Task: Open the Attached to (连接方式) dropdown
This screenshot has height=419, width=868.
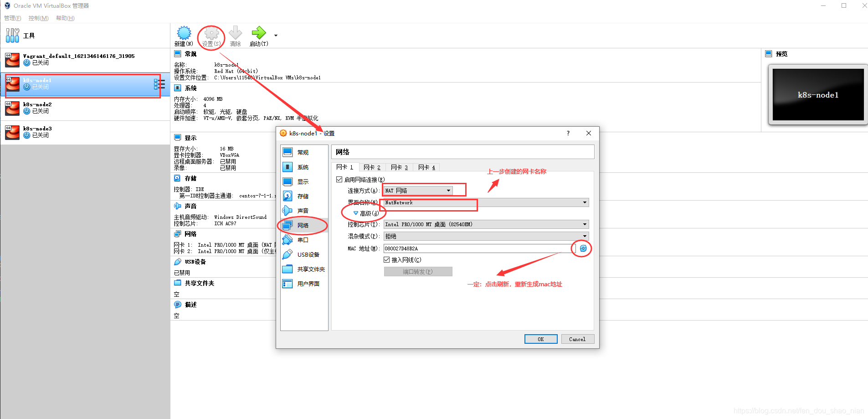Action: pos(418,191)
